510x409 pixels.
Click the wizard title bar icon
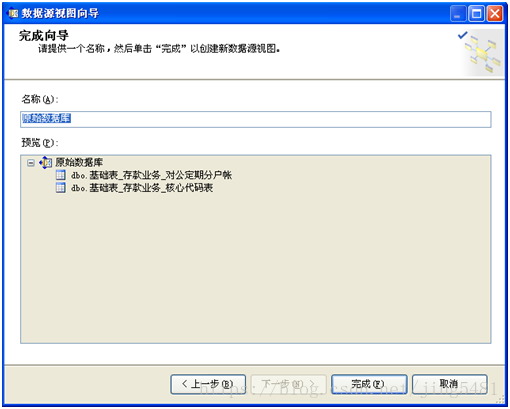13,13
